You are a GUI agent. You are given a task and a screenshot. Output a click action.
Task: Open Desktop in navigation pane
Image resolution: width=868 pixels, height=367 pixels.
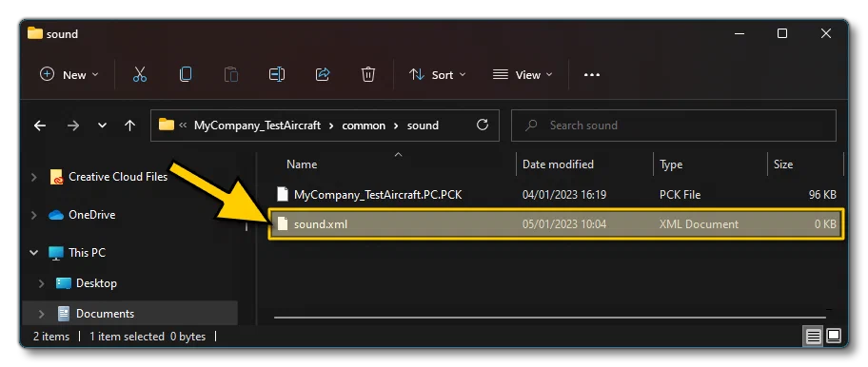click(96, 283)
